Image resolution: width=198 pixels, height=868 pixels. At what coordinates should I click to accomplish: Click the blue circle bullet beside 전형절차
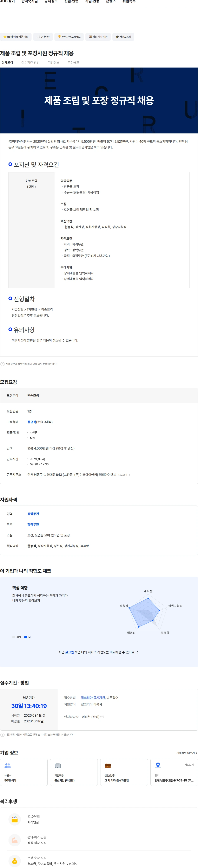(10, 298)
